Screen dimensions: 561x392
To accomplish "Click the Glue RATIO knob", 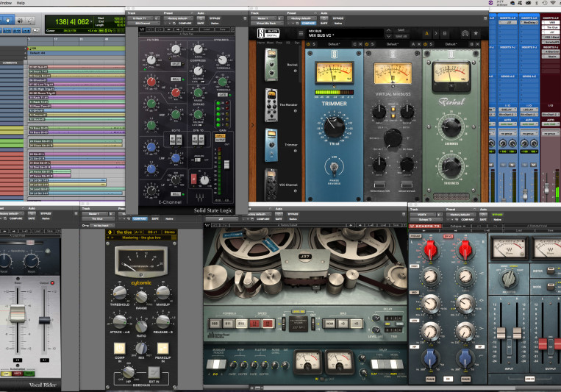I will 141,326.
